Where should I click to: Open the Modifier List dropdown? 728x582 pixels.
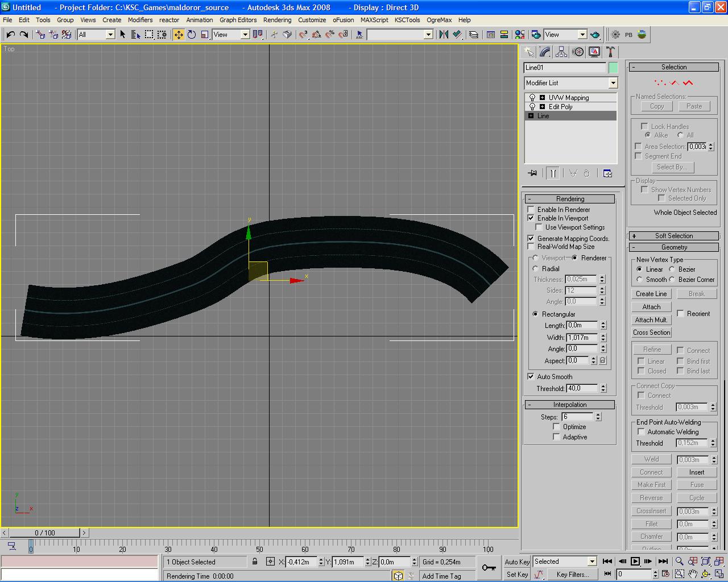[613, 83]
